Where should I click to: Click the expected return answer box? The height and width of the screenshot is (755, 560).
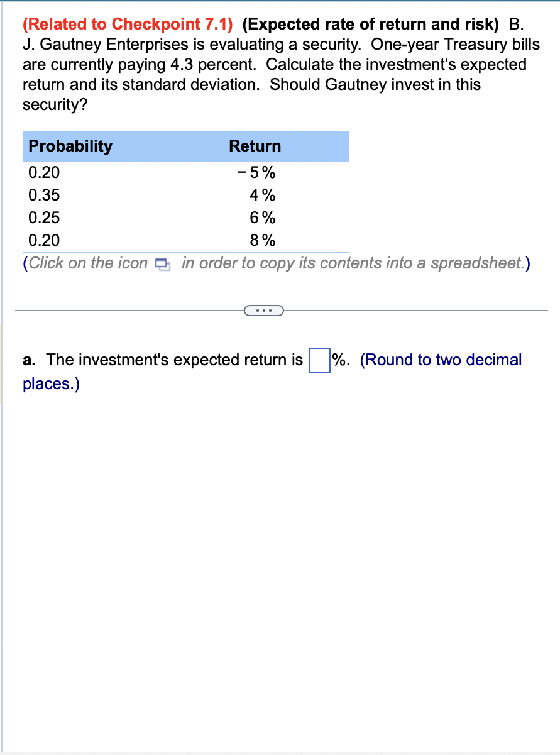[x=320, y=361]
